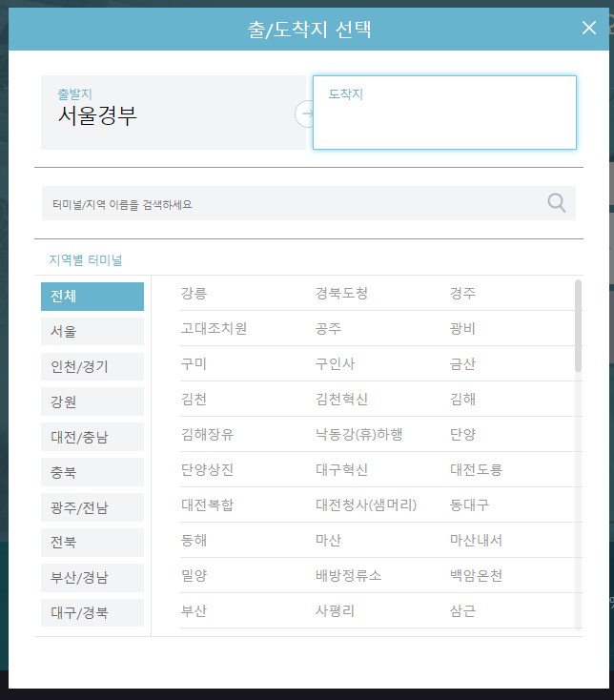Close the 출/도착지 선택 dialog

(589, 28)
